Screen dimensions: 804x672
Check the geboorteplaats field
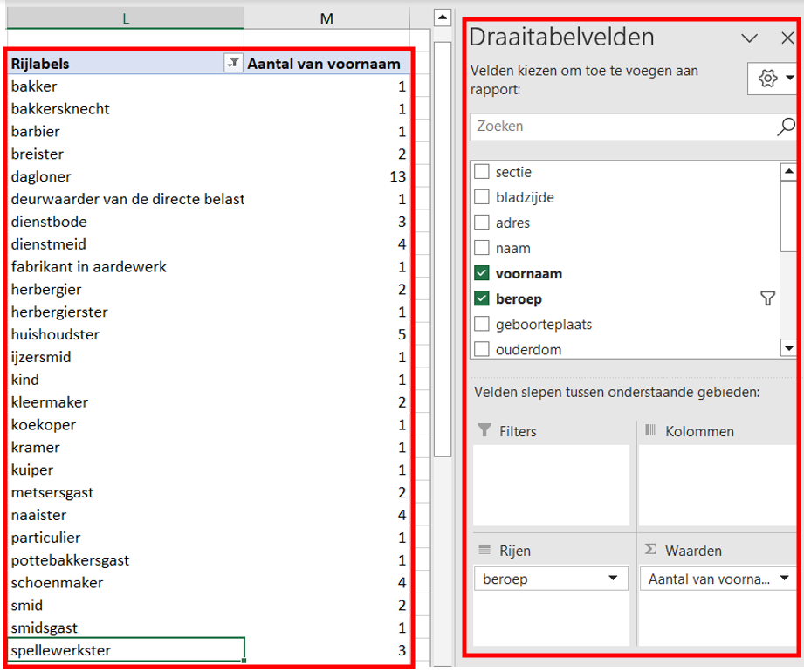[482, 324]
